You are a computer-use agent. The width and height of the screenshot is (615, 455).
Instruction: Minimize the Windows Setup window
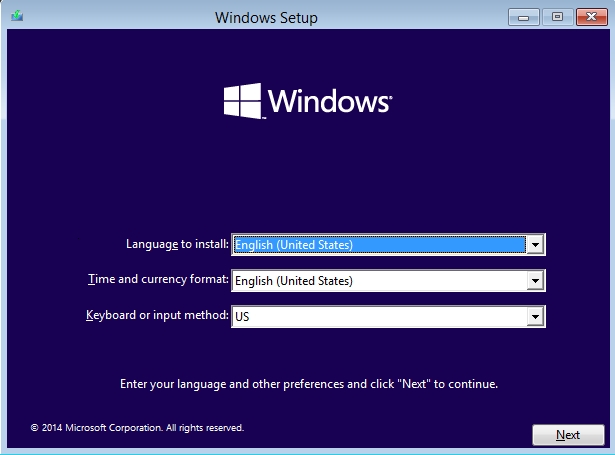(524, 17)
